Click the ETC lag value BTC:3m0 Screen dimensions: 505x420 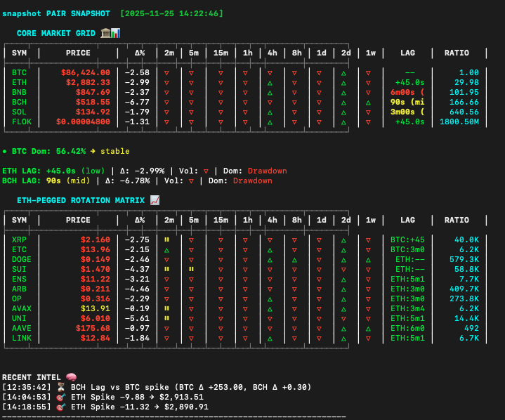click(407, 249)
